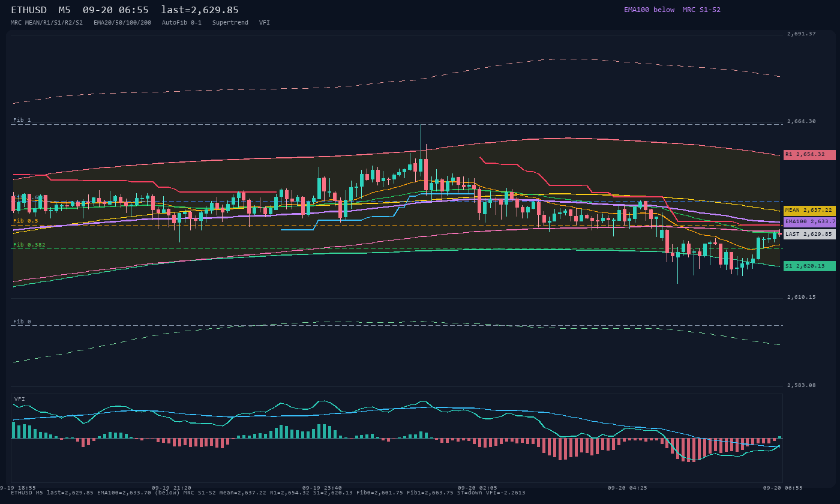Click the '09-19 23:40' time axis label
The height and width of the screenshot is (504, 840).
point(322,488)
